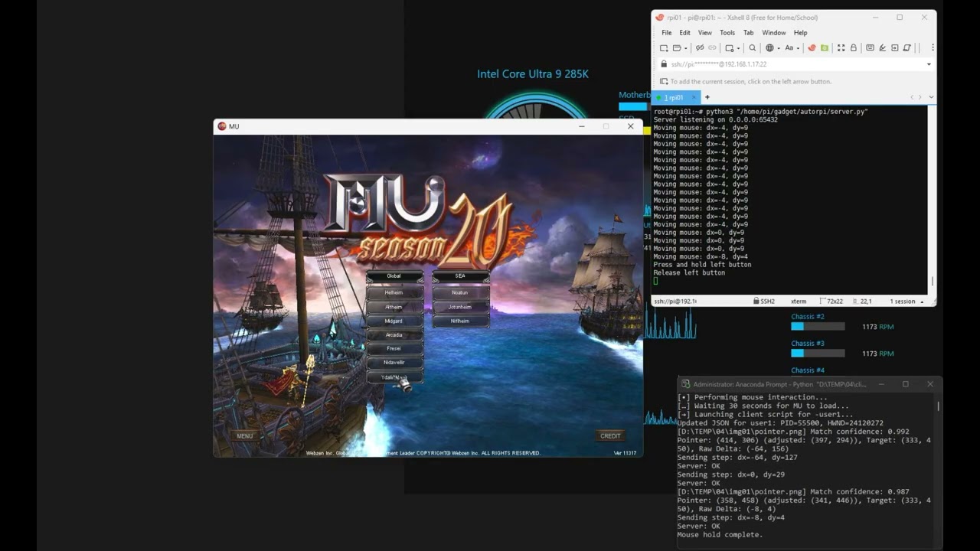Click the script scroll icon in Xshell
Screen dimensions: 980x551
click(906, 47)
